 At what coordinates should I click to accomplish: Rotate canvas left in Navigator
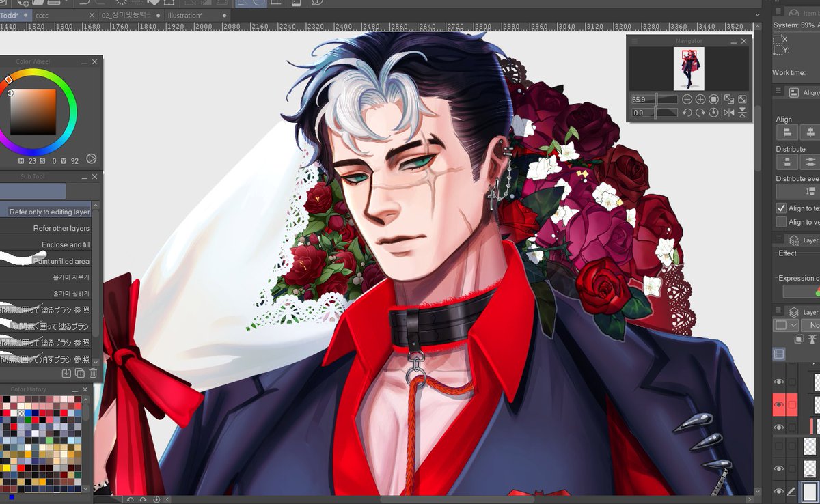[687, 113]
